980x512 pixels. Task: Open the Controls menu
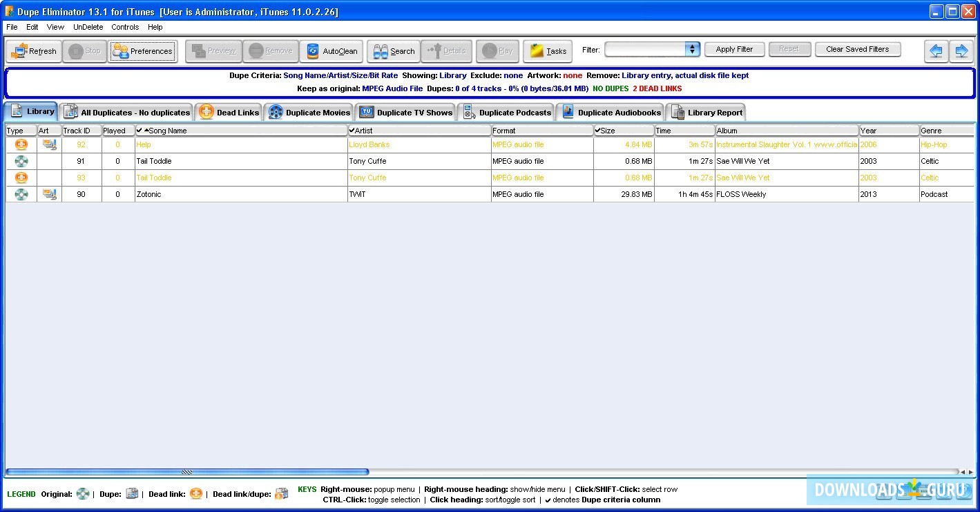pos(125,27)
